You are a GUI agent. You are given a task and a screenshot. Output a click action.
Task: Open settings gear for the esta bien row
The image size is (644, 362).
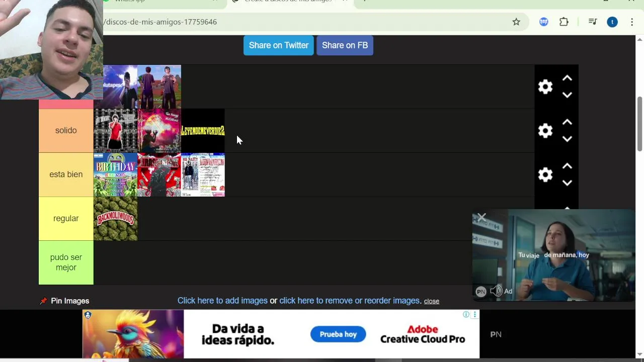tap(545, 174)
